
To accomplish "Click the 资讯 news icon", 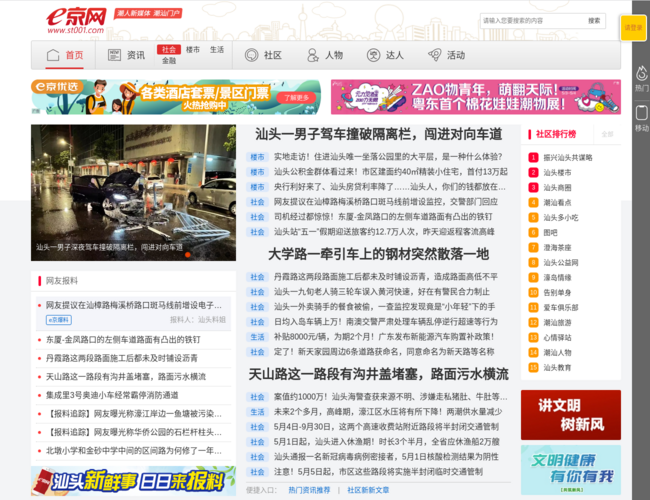I will click(114, 55).
